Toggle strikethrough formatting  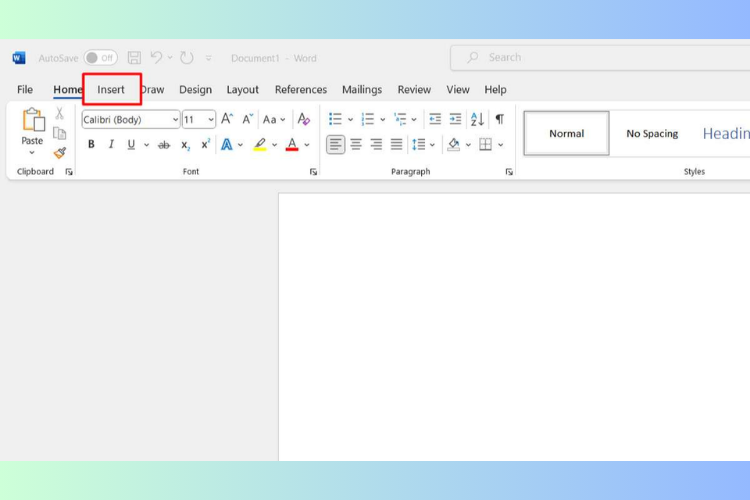[164, 145]
